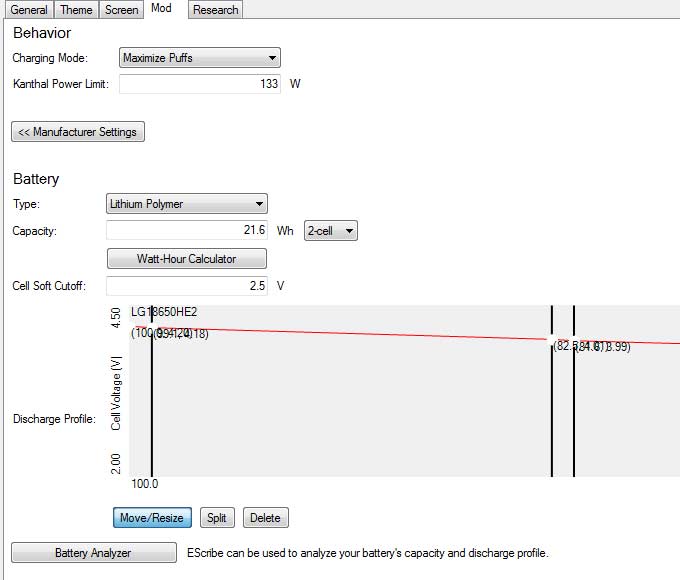
Task: Open the Watt-Hour Calculator
Action: click(186, 259)
